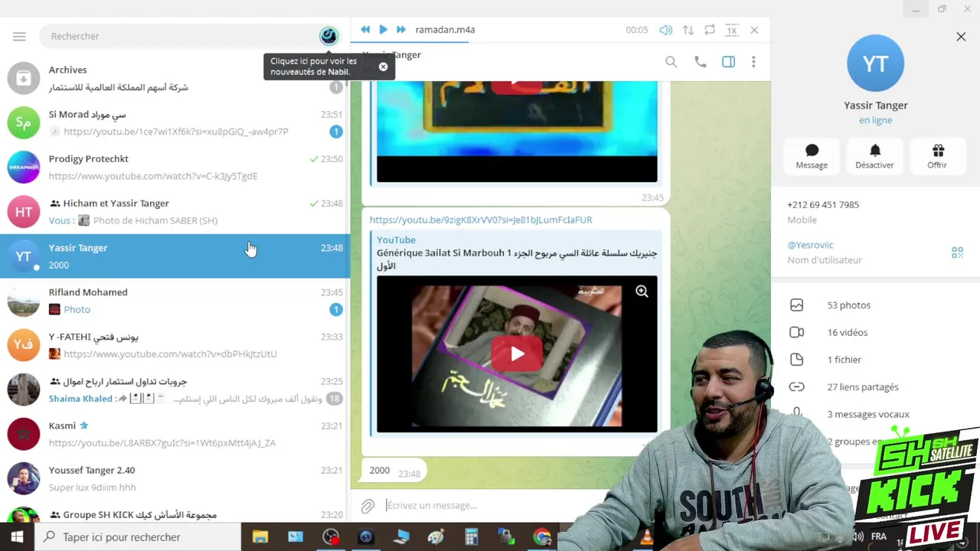Viewport: 980px width, 551px height.
Task: Open the Shaima Khaled group chat
Action: 175,390
